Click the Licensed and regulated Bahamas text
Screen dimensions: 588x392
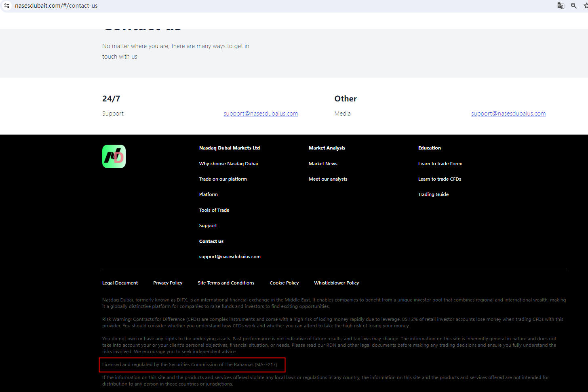tap(190, 365)
